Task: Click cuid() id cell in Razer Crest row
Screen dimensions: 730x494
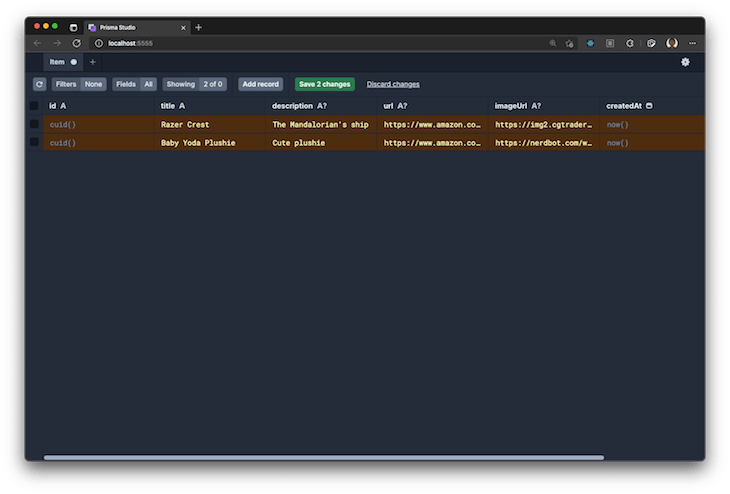Action: [98, 124]
